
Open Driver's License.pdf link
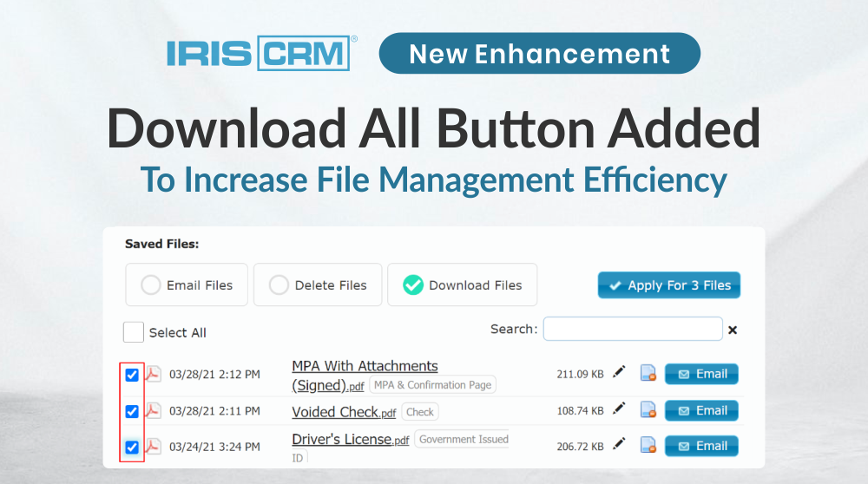[351, 439]
